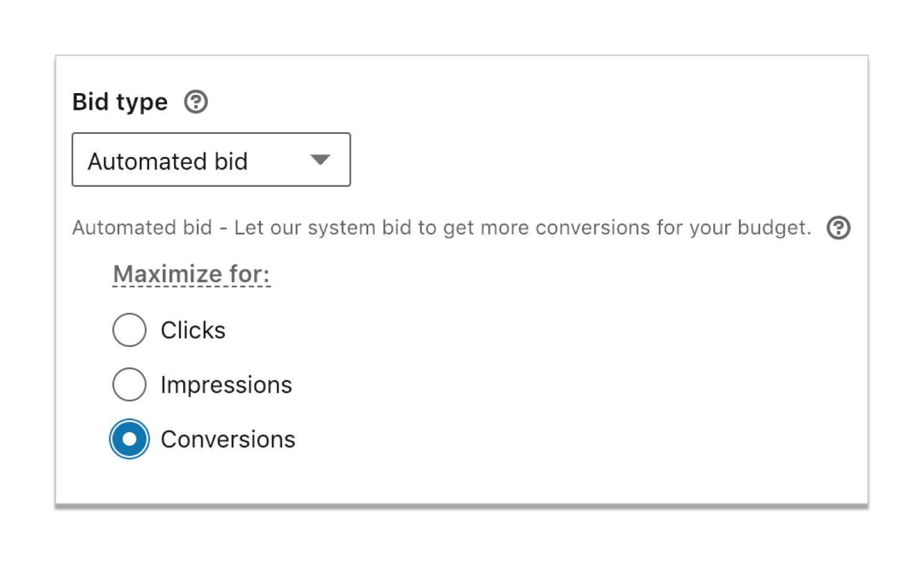Click the Bid type heading

(120, 102)
